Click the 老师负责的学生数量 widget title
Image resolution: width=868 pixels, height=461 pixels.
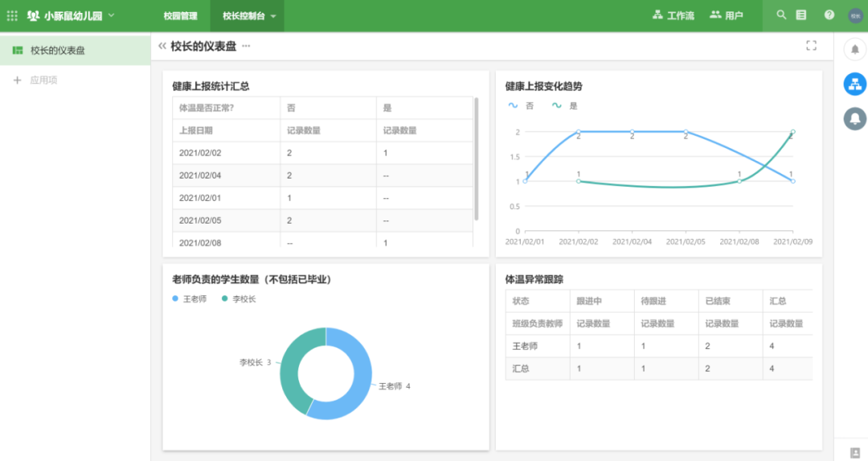click(252, 280)
